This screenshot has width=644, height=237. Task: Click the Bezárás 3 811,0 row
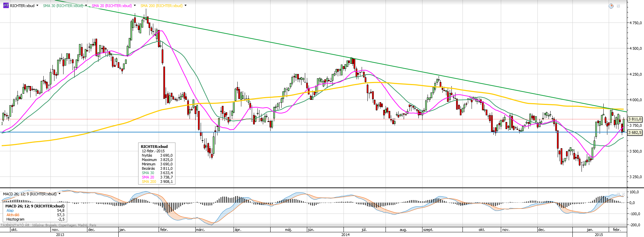click(x=157, y=168)
